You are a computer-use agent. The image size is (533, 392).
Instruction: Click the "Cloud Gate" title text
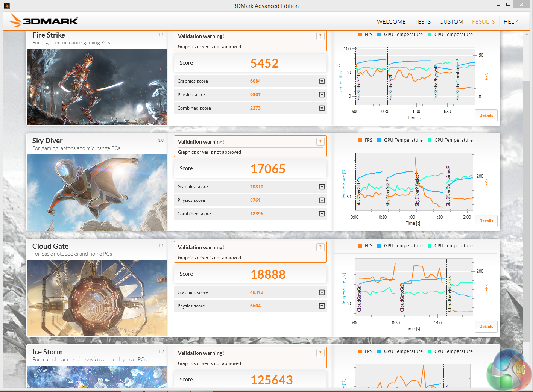50,246
